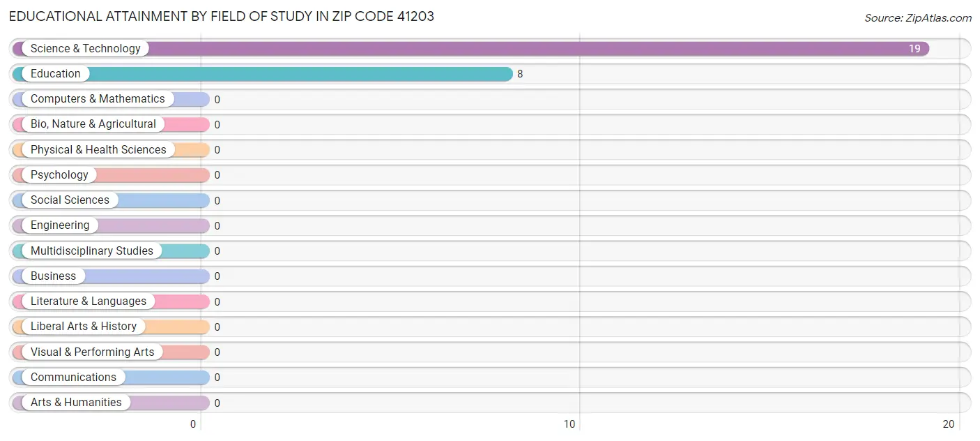Click the Source: ZipAtlas.com credit text
The height and width of the screenshot is (441, 980).
point(918,18)
